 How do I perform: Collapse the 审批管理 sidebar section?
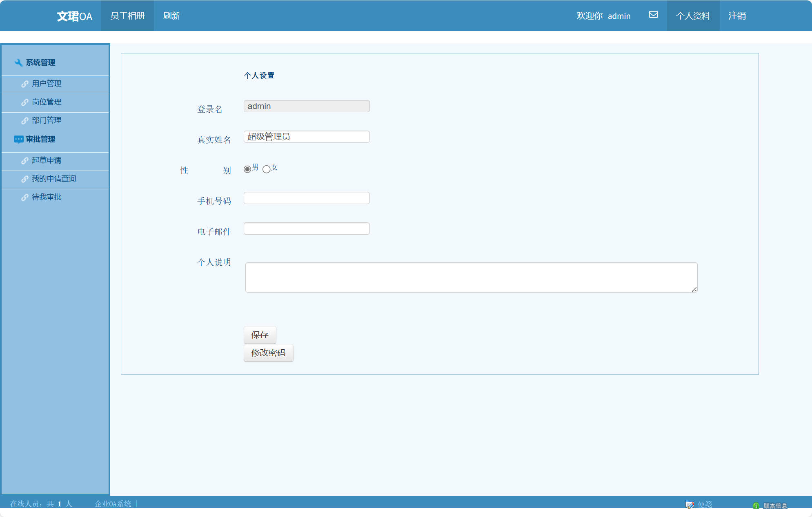tap(40, 139)
